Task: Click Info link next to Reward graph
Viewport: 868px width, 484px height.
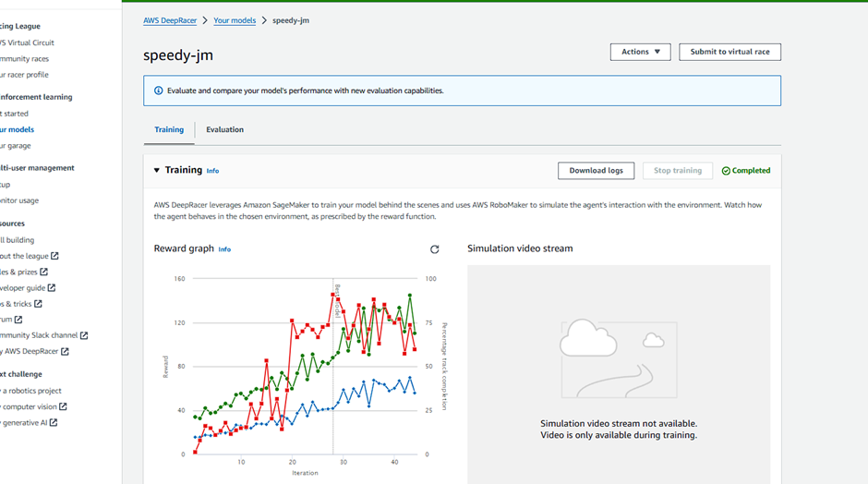Action: tap(224, 249)
